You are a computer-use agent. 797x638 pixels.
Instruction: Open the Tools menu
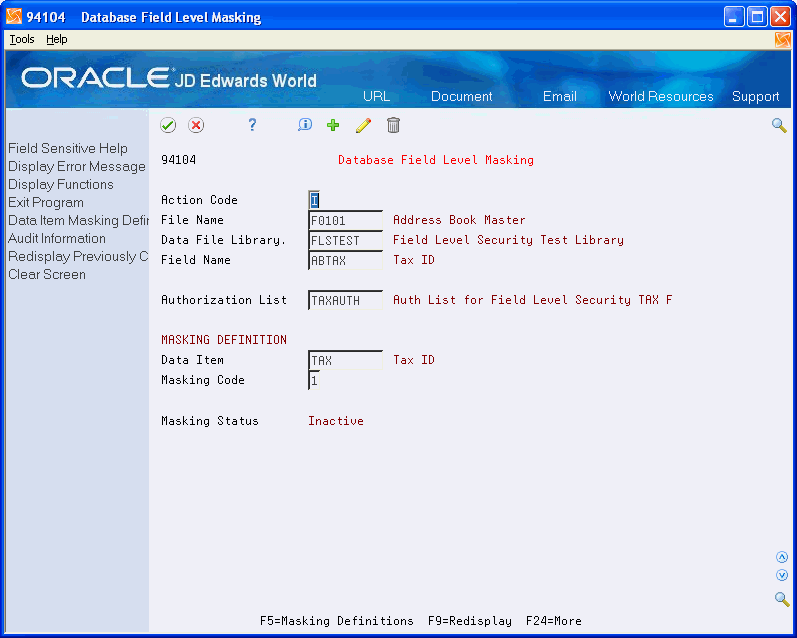pos(22,40)
